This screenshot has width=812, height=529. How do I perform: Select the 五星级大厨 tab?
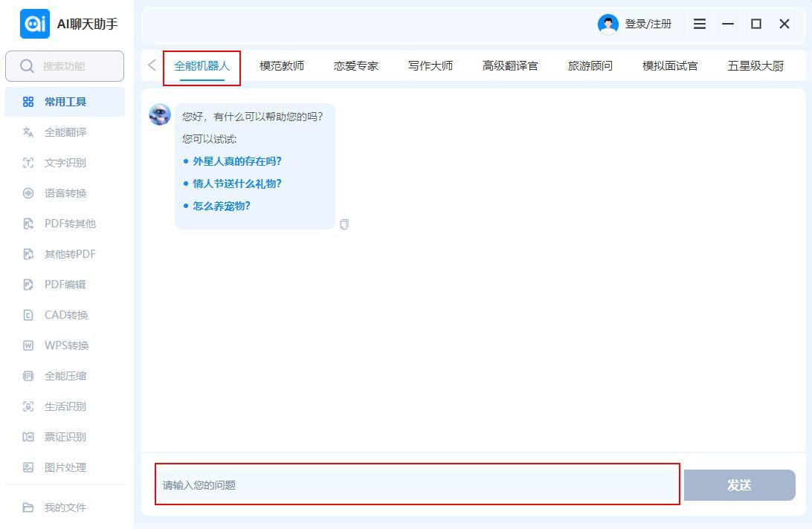pos(755,66)
